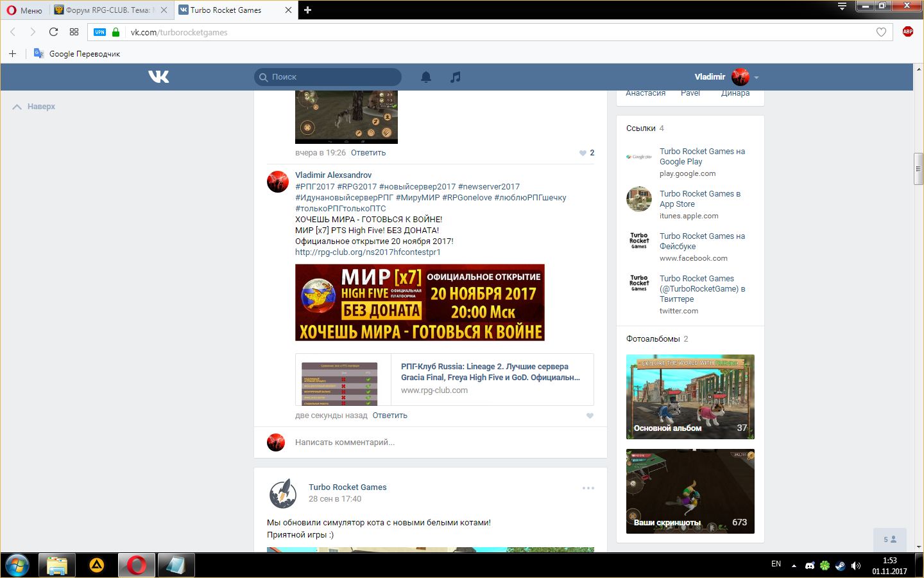The width and height of the screenshot is (924, 578).
Task: Click the VK logo in header
Action: pos(158,77)
